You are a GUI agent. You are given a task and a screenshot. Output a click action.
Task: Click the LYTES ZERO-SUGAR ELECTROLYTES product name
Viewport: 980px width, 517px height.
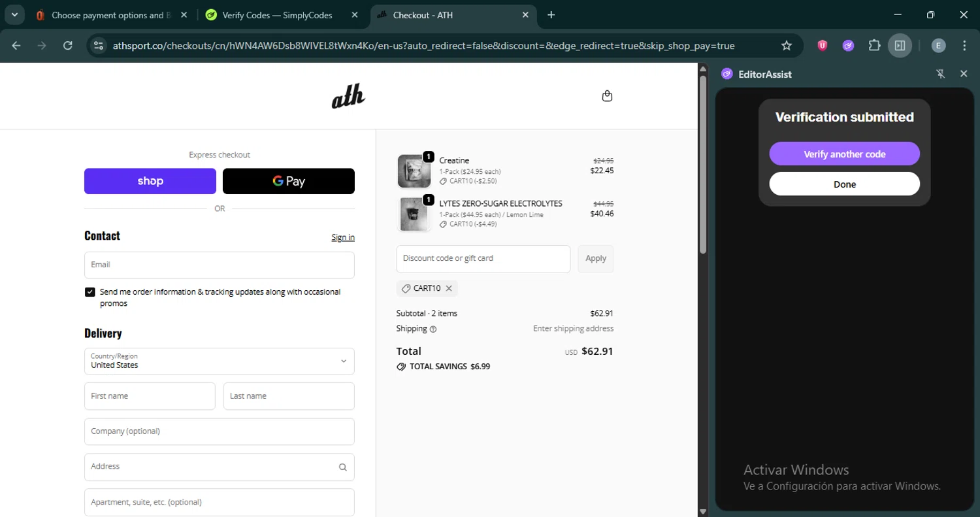500,203
